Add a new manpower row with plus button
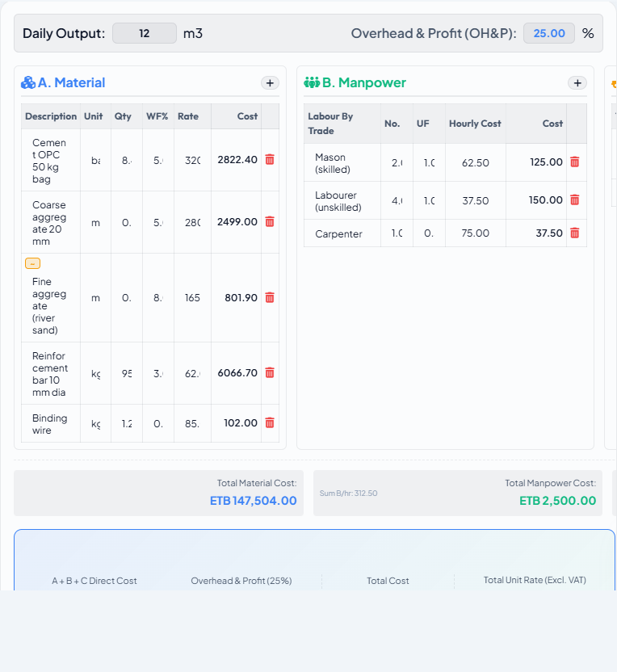The height and width of the screenshot is (672, 617). (577, 82)
